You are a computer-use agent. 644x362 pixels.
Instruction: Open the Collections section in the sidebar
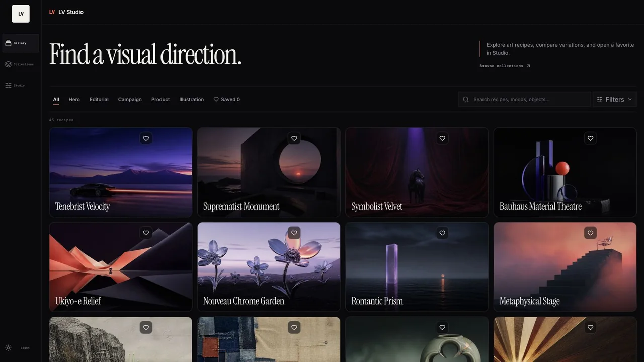tap(21, 64)
